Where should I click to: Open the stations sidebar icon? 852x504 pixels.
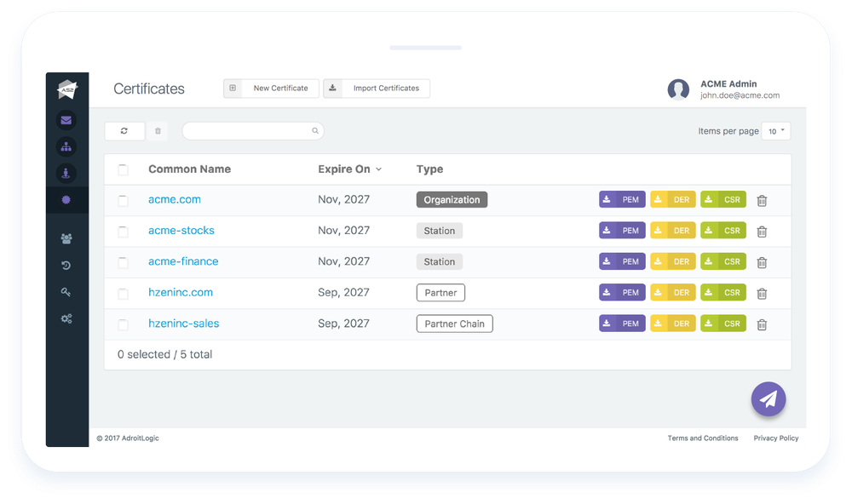pos(66,174)
